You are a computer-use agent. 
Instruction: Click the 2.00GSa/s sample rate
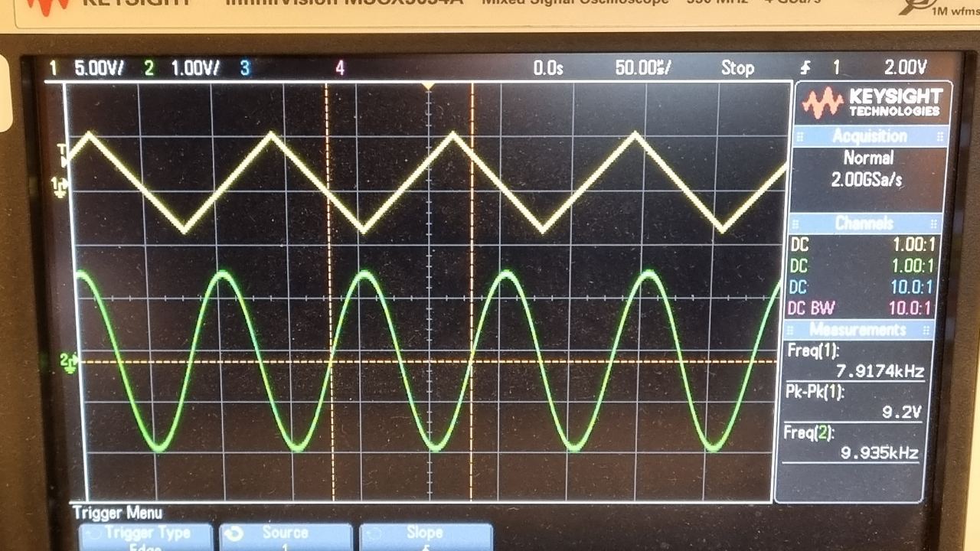[x=867, y=181]
